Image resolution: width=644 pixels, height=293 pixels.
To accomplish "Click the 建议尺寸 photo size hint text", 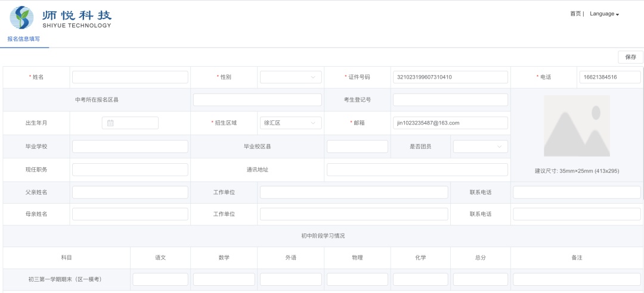I will click(577, 171).
